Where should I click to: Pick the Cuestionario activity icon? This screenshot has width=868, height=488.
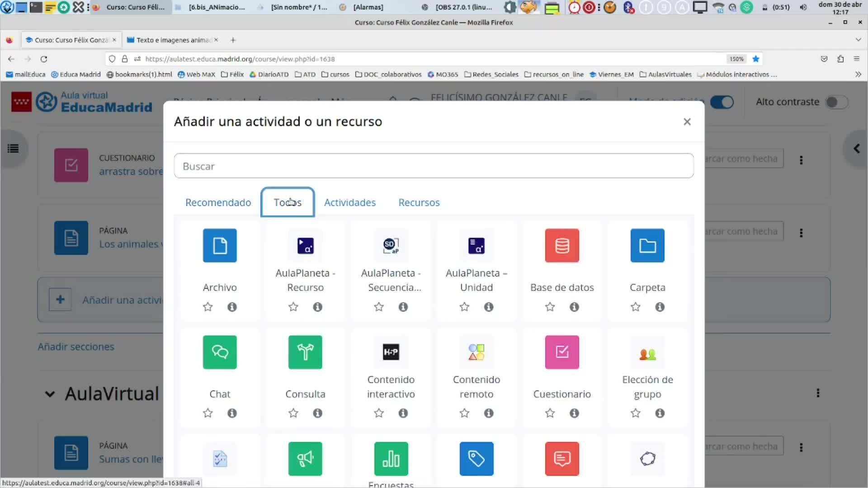tap(562, 352)
